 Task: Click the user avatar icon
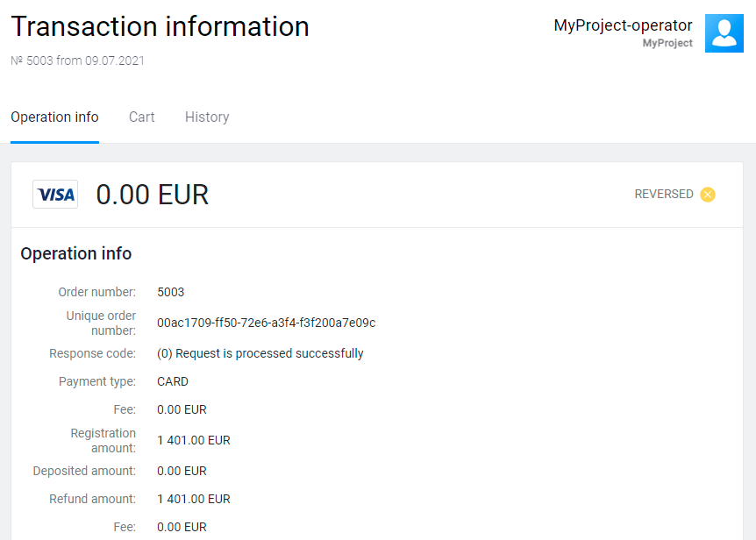(x=724, y=33)
